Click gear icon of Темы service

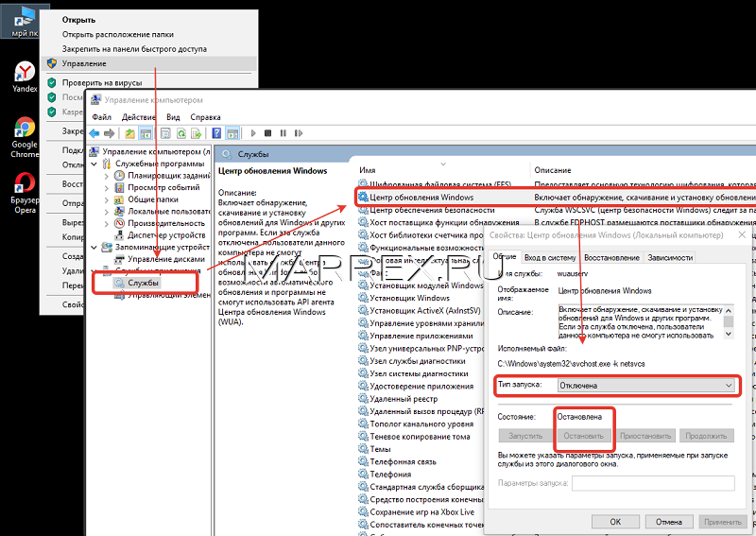tap(363, 449)
